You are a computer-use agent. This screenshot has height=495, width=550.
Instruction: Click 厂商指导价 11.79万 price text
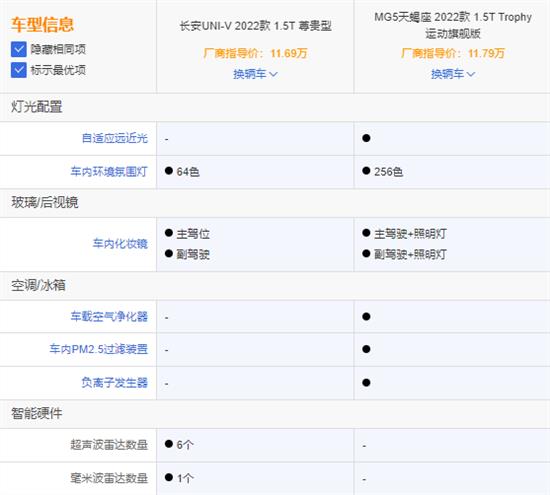coord(453,53)
